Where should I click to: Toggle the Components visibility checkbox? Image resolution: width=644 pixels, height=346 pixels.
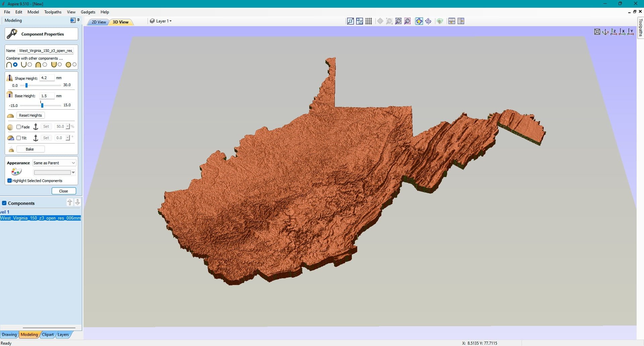pos(4,203)
